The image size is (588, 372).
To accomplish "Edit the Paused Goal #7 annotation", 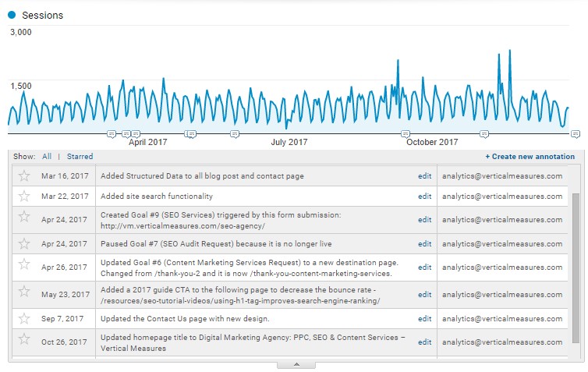I will coord(424,244).
